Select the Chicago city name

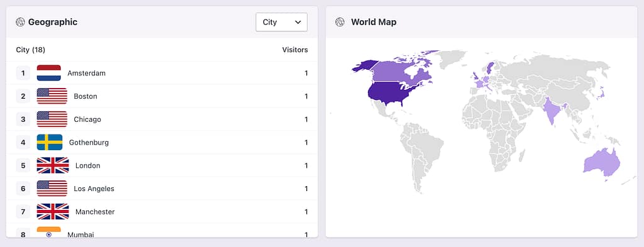pos(87,119)
